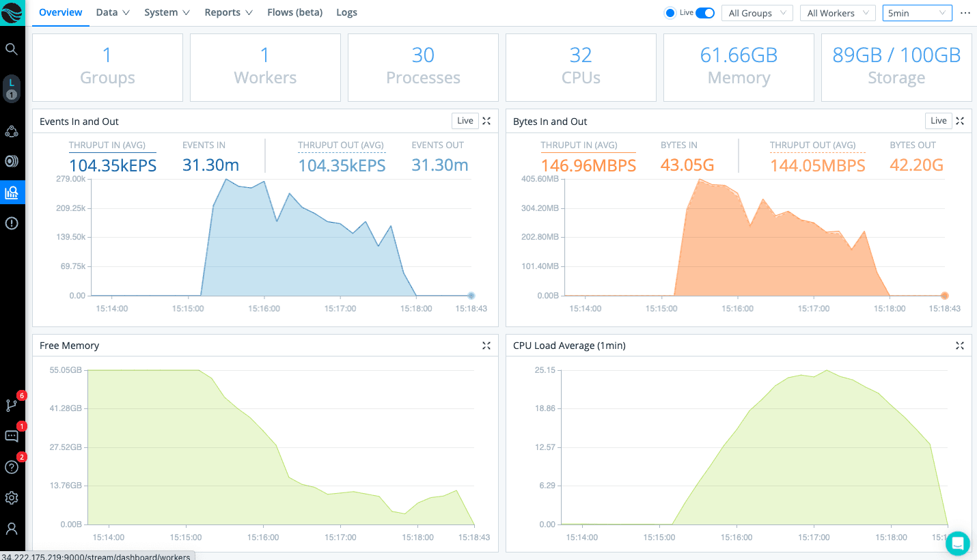977x560 pixels.
Task: Open help via the question mark icon
Action: coord(12,466)
